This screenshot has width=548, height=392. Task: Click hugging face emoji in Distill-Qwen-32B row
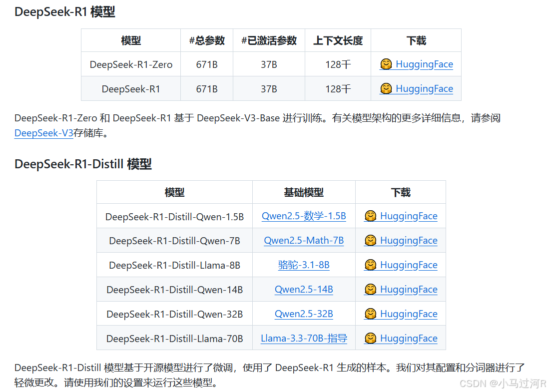pyautogui.click(x=371, y=314)
